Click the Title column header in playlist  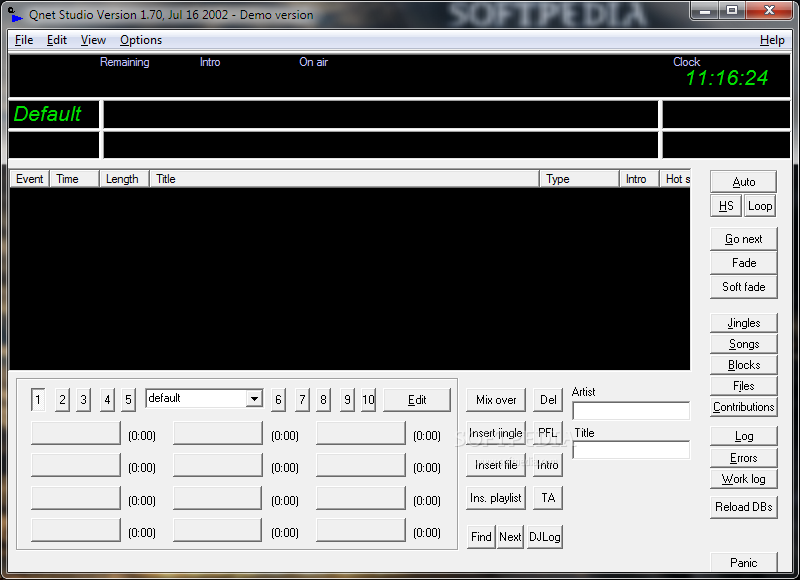click(x=344, y=179)
